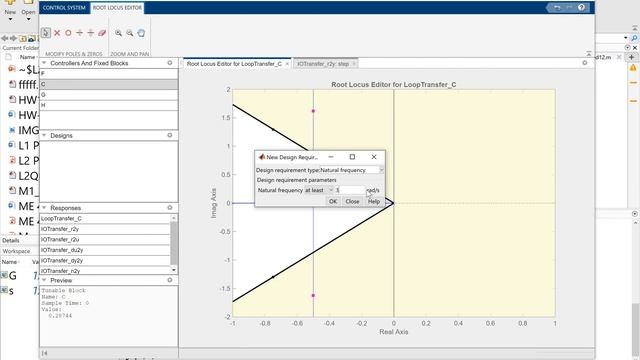The width and height of the screenshot is (640, 360).
Task: Click MATLAB folder search magnifier icon
Action: (x=634, y=38)
